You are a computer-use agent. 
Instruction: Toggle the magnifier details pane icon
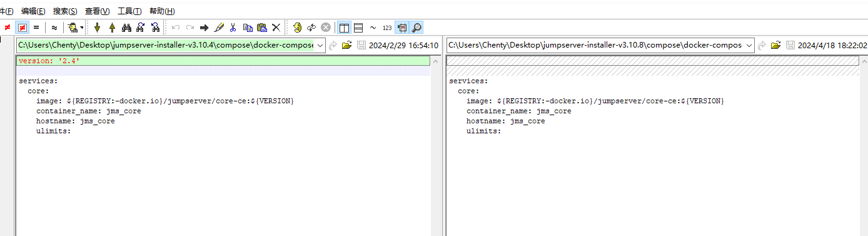click(x=416, y=28)
